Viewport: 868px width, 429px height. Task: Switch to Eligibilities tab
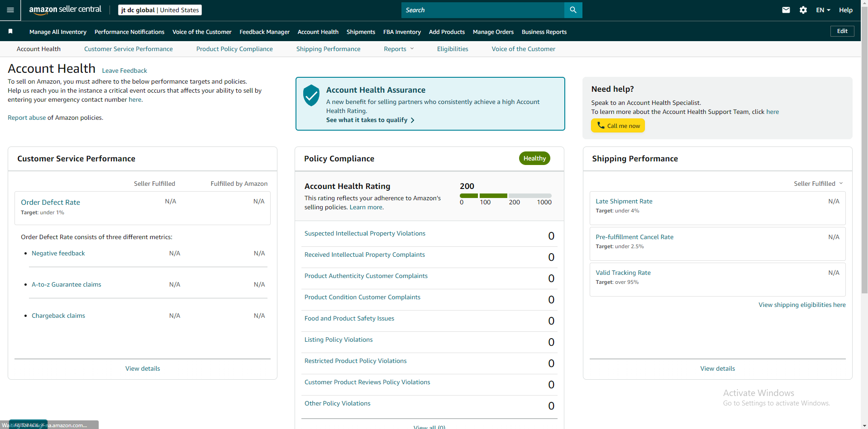point(453,49)
